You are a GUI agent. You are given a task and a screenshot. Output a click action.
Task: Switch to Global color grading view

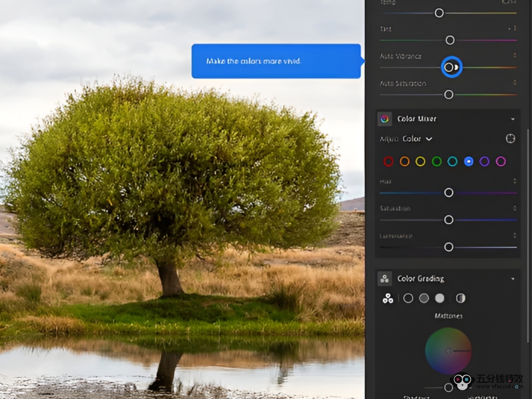click(x=461, y=298)
